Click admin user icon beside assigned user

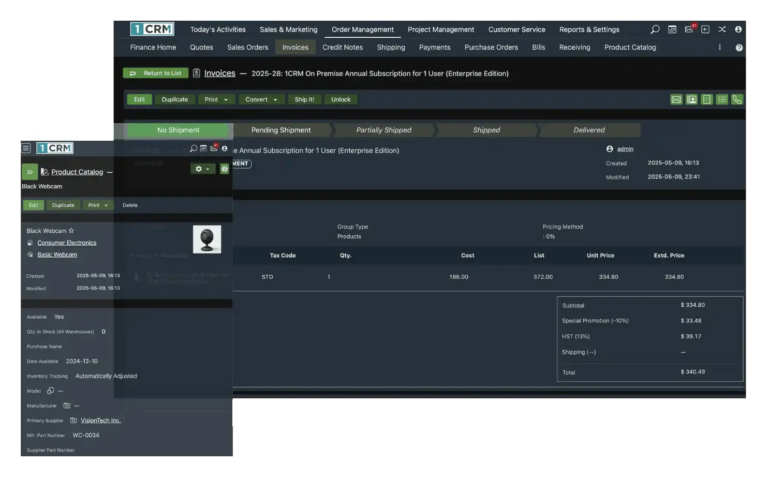(x=610, y=149)
